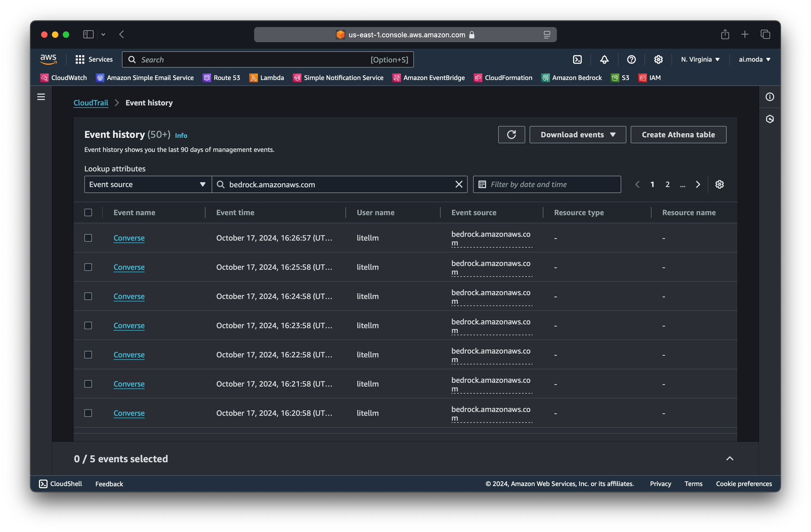Refresh the event history list
Screen dimensions: 811x532
tap(511, 135)
